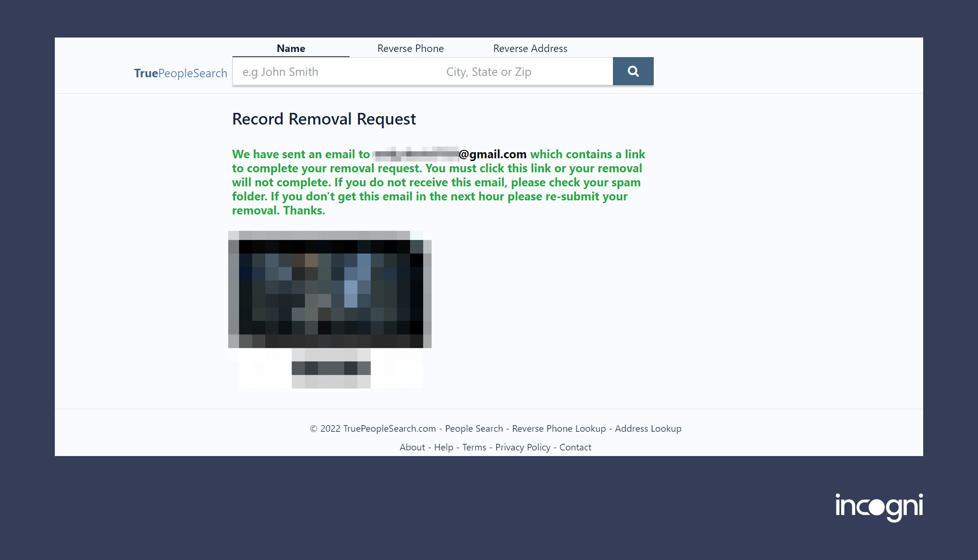Open the TruePeopleSearch logo homepage link

click(180, 73)
